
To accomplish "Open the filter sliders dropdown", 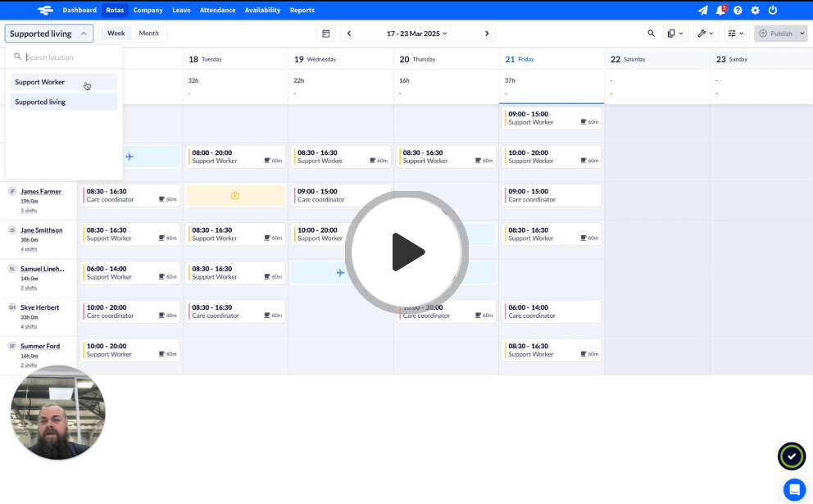I will click(736, 34).
